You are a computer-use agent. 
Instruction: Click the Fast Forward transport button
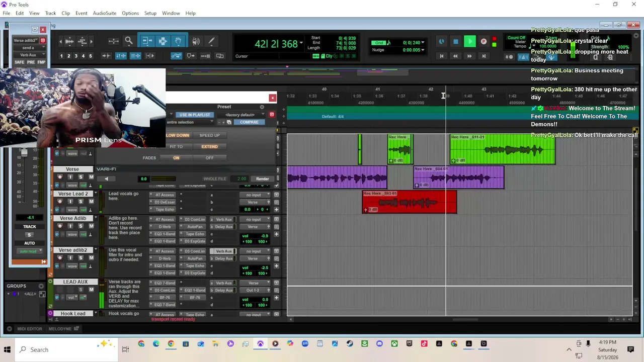coord(469,56)
